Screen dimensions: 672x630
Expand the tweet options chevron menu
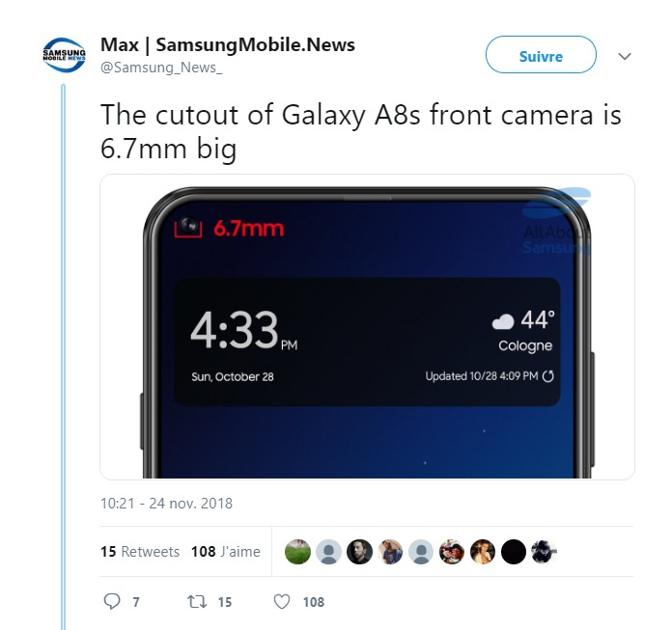point(625,56)
